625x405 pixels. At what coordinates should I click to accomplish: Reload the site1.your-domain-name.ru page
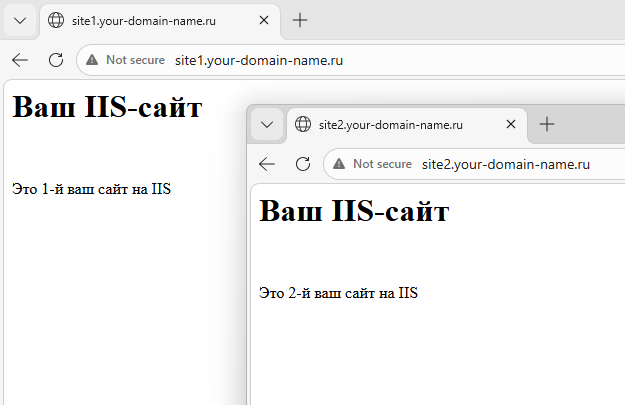click(x=56, y=60)
